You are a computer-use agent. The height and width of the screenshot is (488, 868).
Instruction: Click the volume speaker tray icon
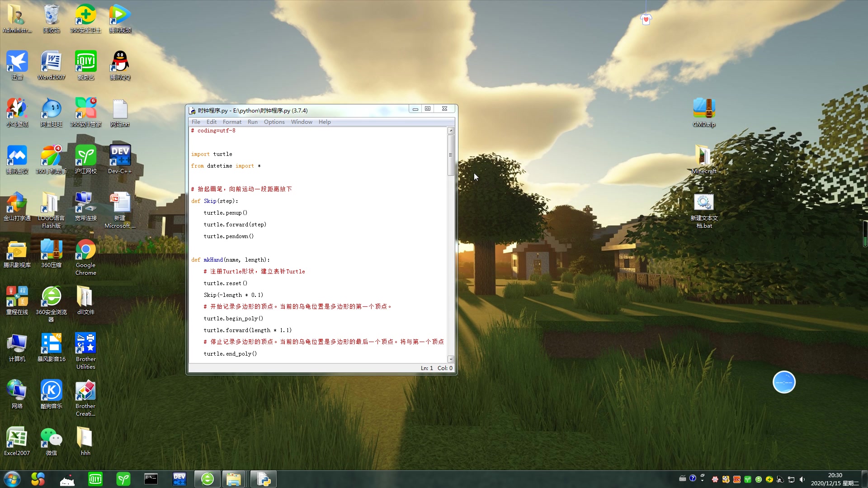[x=802, y=479]
